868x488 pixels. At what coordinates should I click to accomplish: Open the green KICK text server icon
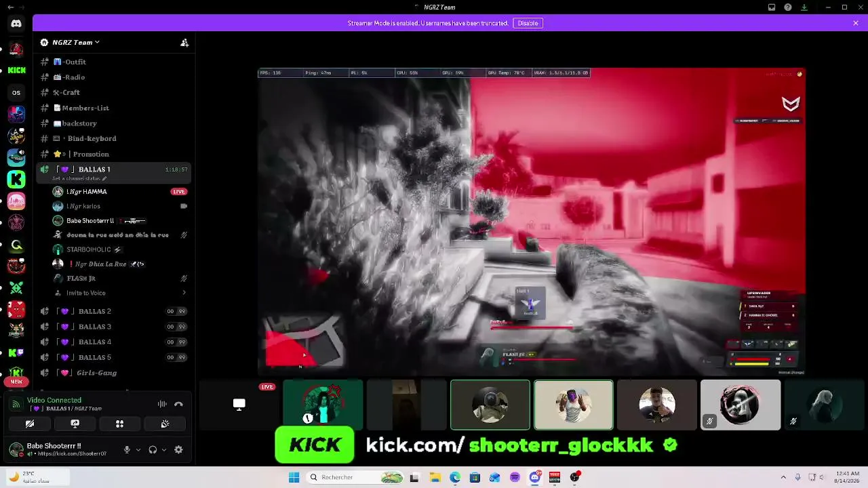coord(16,70)
